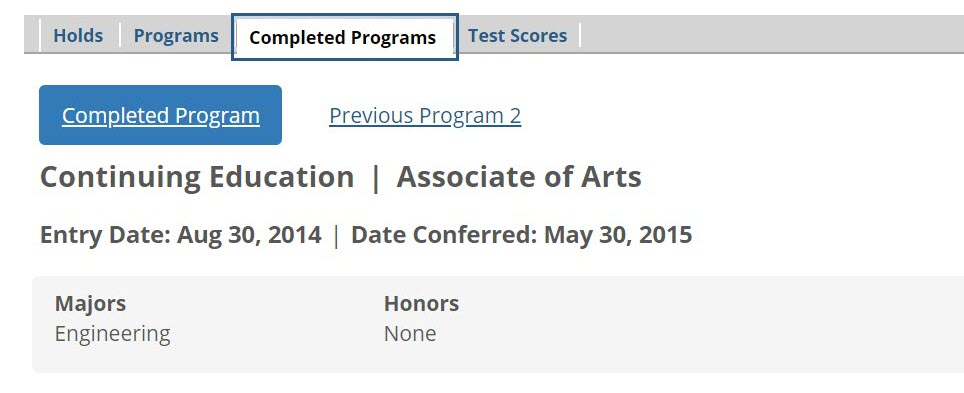Click the Date Conferred label

click(x=444, y=235)
